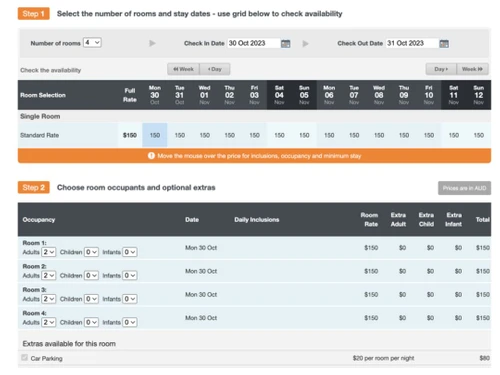Toggle the Car Parking checkbox
The height and width of the screenshot is (375, 500).
tap(24, 358)
